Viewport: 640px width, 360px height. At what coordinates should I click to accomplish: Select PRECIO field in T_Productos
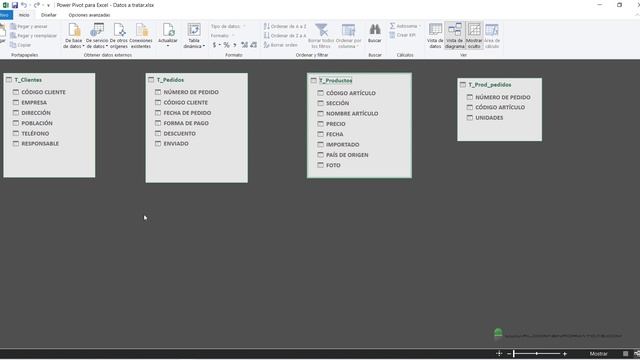coord(336,124)
